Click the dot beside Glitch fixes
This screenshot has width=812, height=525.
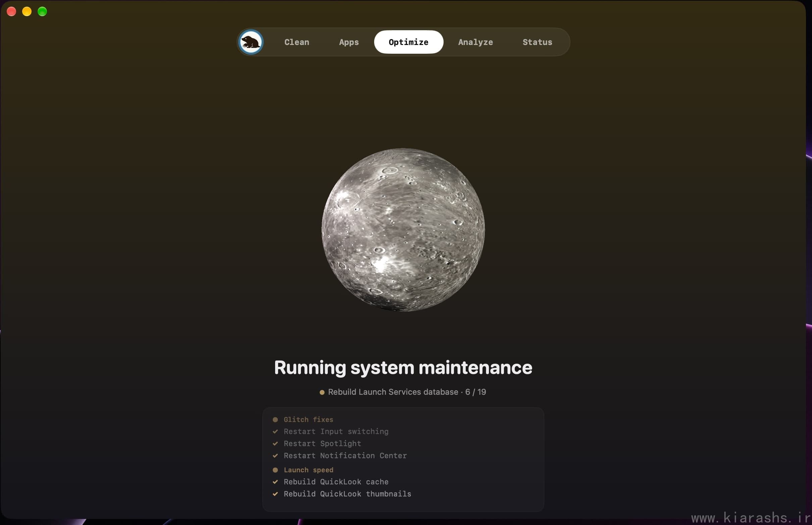[275, 420]
